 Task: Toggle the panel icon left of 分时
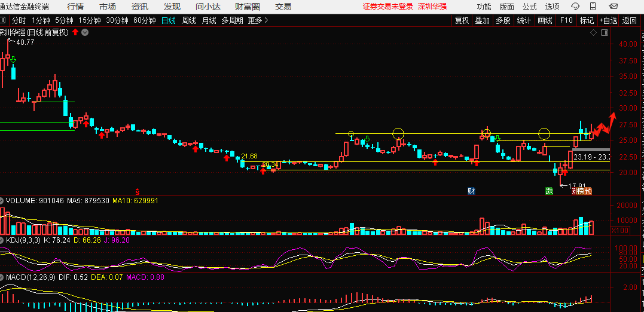click(3, 20)
